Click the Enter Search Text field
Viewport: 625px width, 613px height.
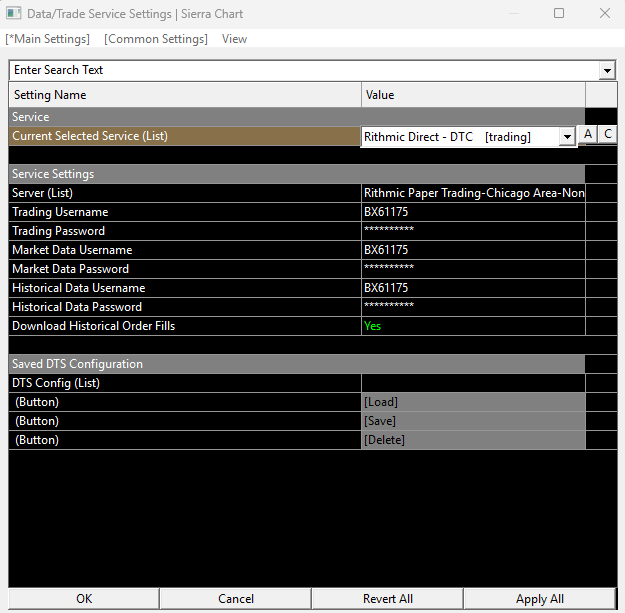(304, 70)
